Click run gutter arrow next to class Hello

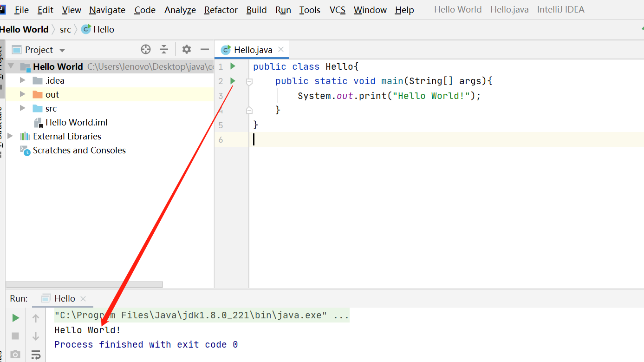[x=233, y=66]
